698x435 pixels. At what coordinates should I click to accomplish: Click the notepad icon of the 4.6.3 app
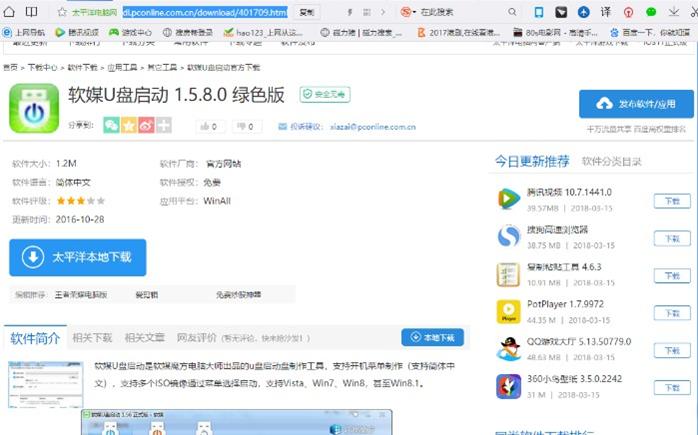[508, 274]
